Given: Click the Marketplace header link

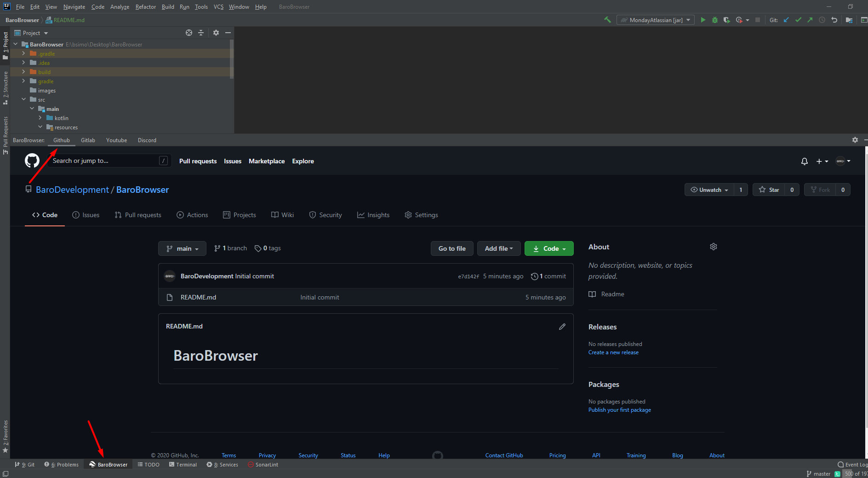Looking at the screenshot, I should 267,161.
